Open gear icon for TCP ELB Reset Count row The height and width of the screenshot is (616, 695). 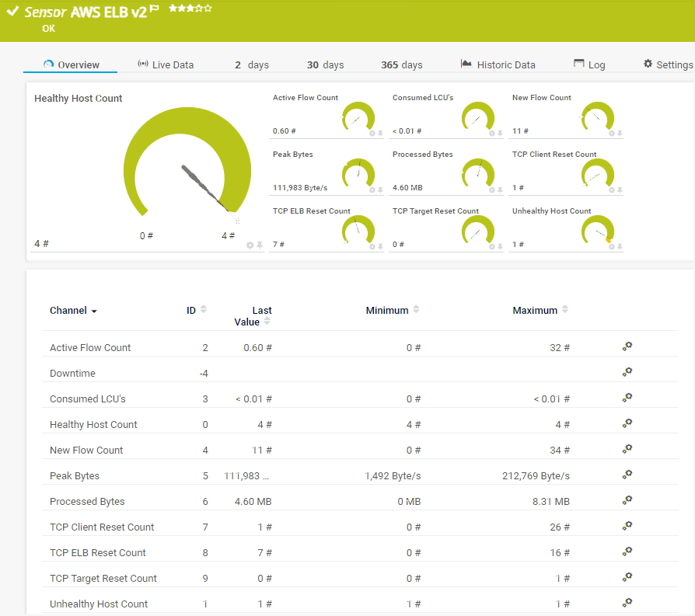point(627,552)
